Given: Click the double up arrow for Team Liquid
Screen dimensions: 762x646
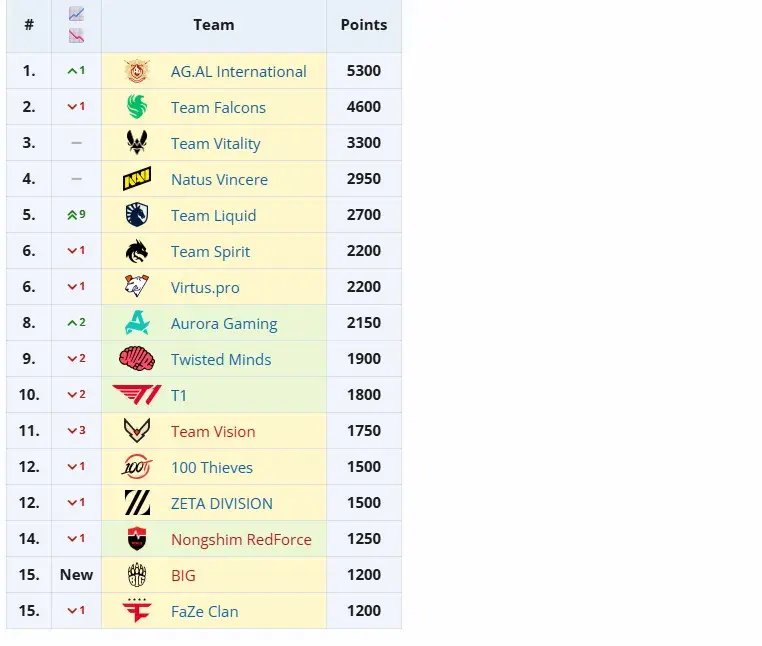Looking at the screenshot, I should point(72,215).
